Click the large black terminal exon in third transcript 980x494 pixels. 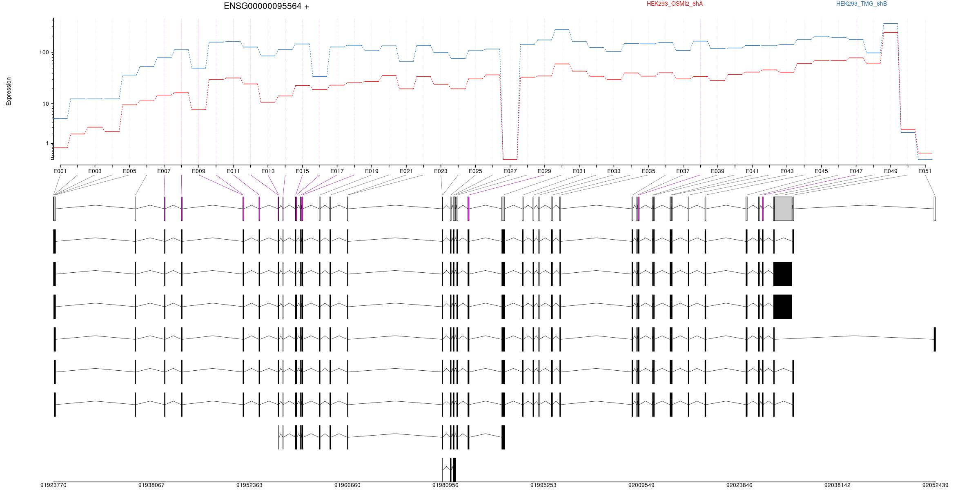click(x=783, y=274)
